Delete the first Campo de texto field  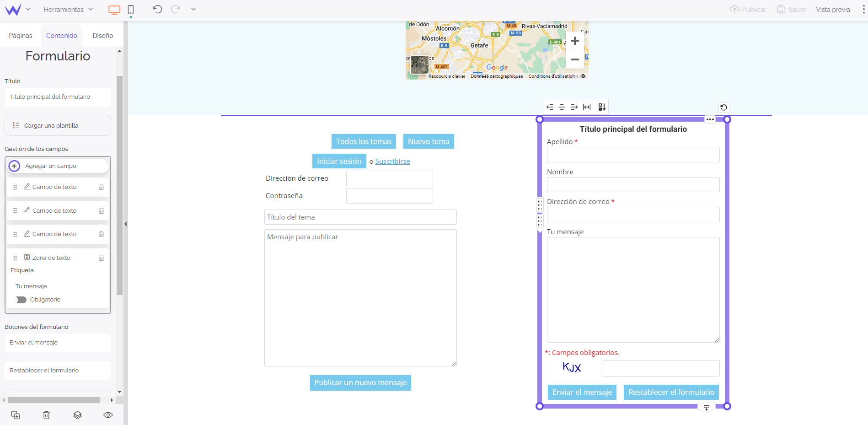[102, 187]
